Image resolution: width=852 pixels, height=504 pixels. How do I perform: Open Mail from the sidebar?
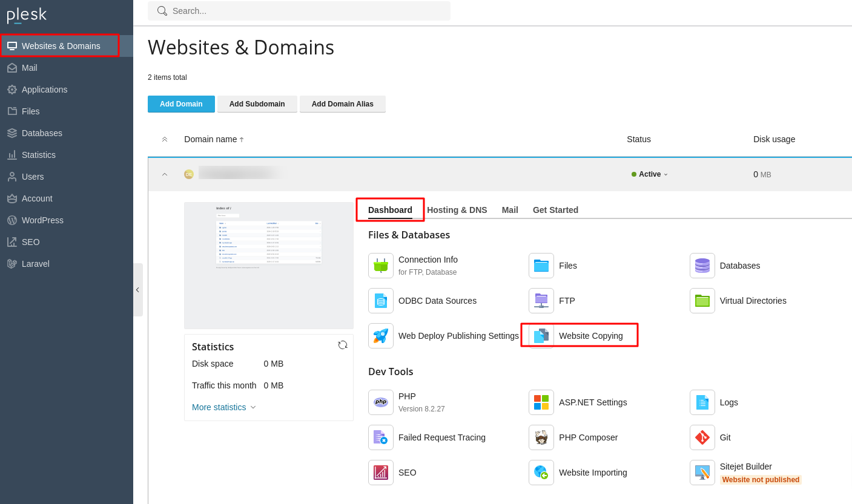click(x=67, y=68)
